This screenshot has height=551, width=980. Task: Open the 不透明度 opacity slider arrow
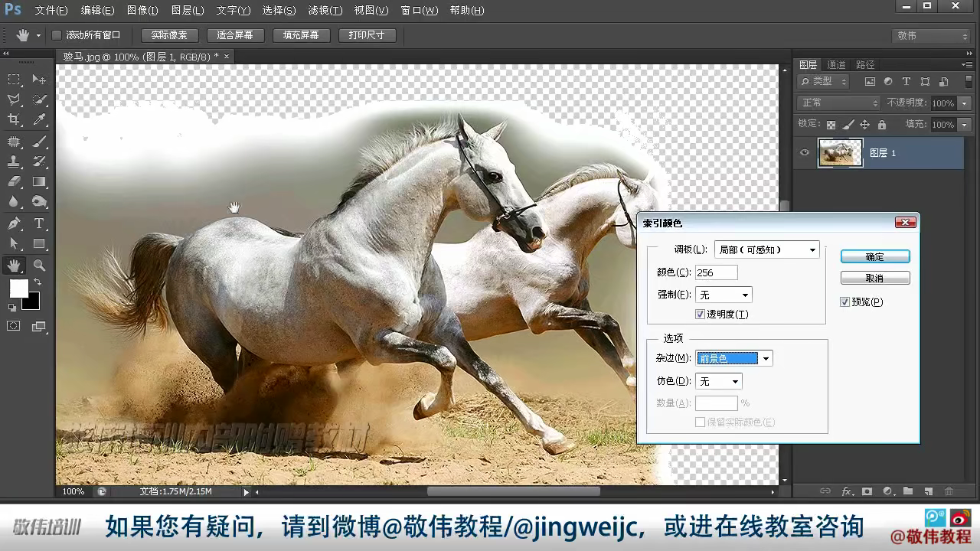(964, 103)
